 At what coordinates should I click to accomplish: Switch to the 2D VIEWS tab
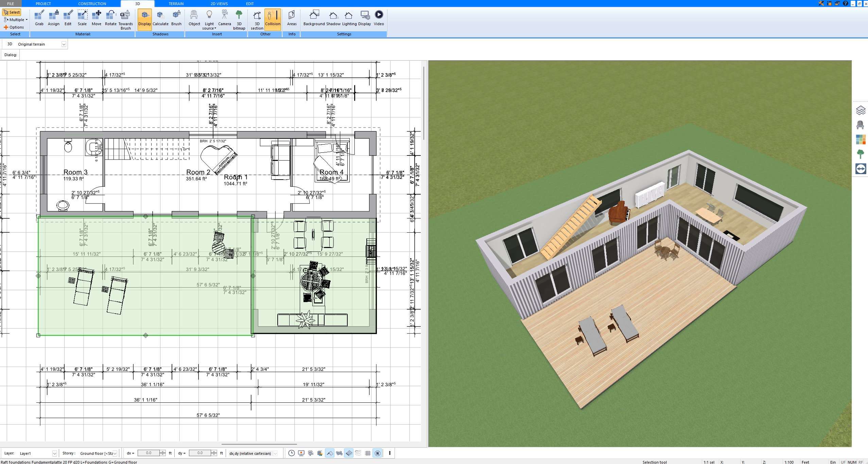(219, 3)
